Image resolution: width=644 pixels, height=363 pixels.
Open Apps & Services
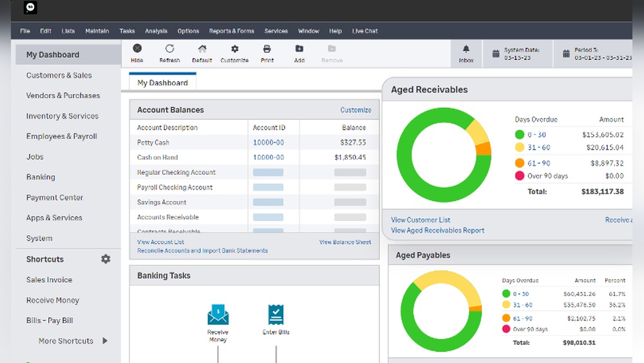54,217
